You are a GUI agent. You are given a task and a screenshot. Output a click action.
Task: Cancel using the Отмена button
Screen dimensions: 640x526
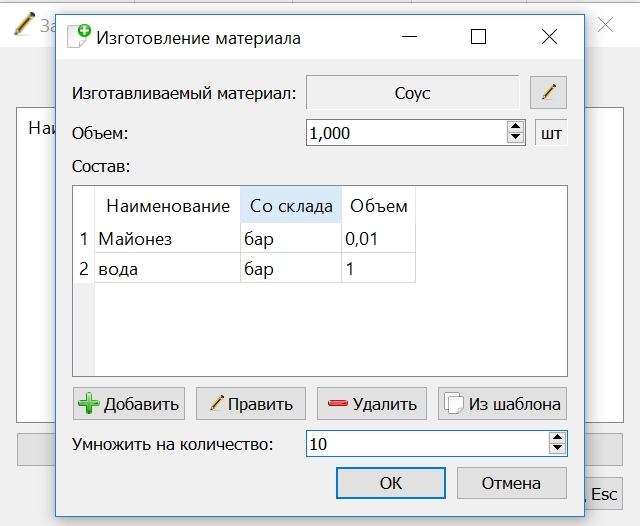tap(511, 483)
